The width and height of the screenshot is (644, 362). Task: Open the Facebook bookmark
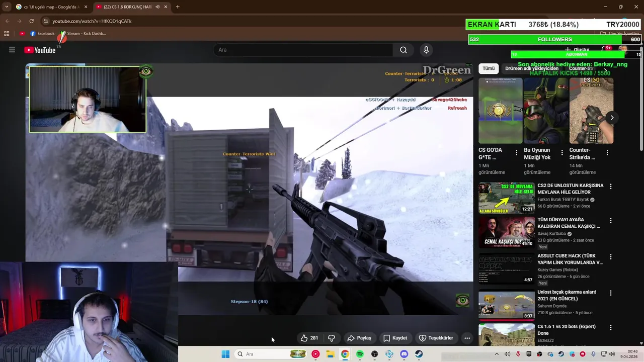42,34
